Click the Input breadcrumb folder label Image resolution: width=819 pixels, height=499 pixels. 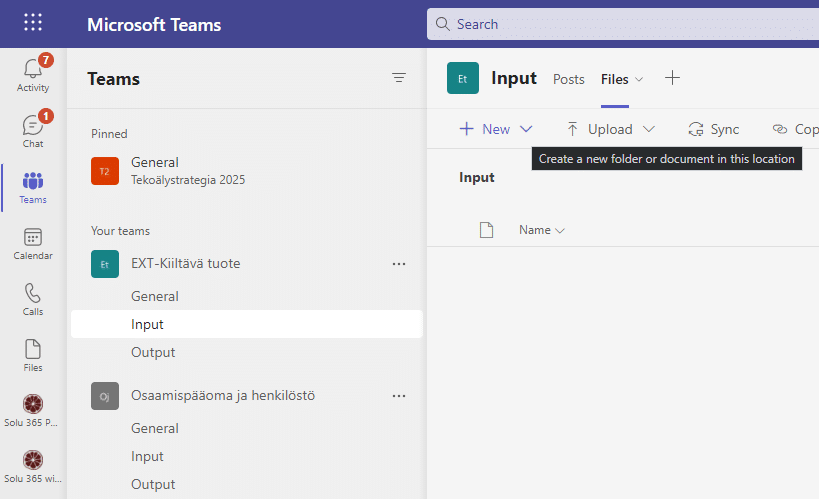[x=477, y=178]
